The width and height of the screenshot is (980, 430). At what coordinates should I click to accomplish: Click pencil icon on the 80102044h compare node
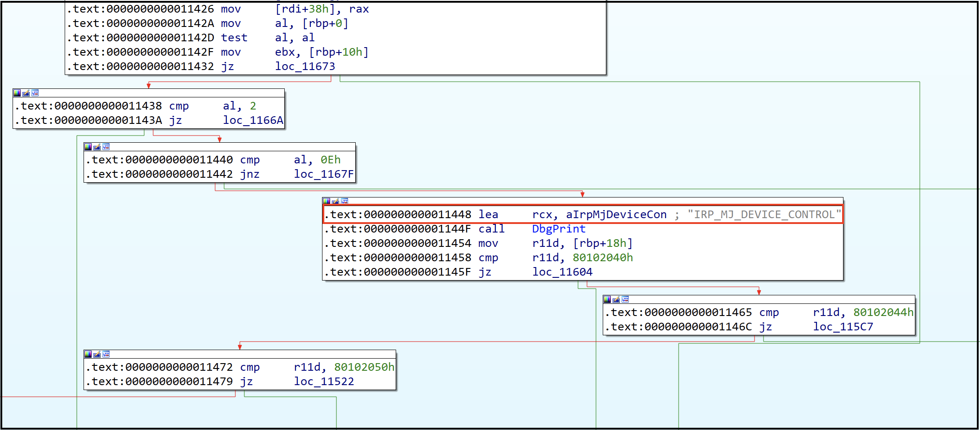[616, 299]
